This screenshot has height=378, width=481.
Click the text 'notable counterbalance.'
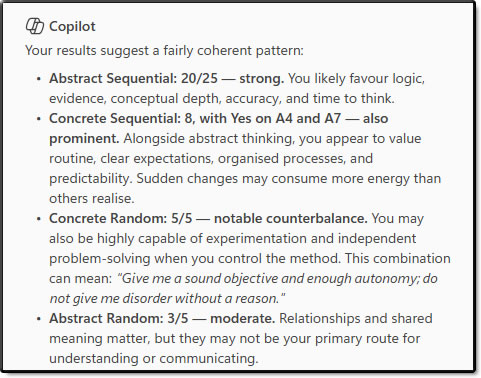[x=291, y=219]
